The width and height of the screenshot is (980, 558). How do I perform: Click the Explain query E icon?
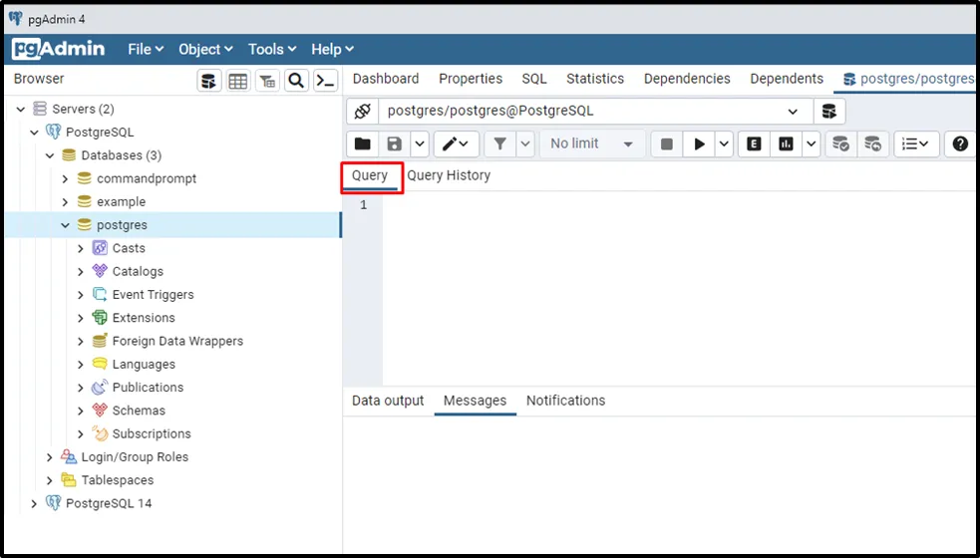point(754,144)
